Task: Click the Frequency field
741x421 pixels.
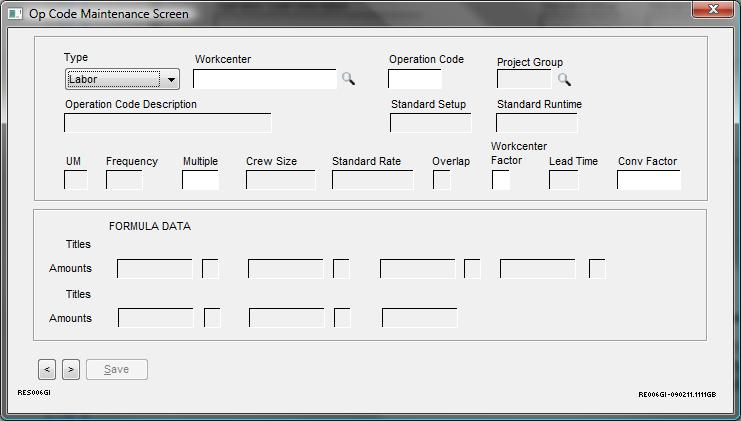Action: coord(124,180)
